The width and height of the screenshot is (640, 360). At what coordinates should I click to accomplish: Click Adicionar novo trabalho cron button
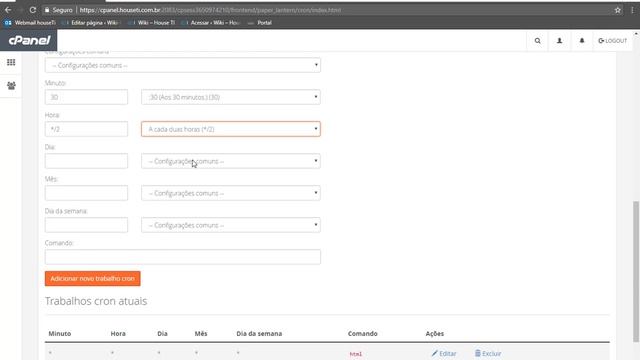click(93, 278)
